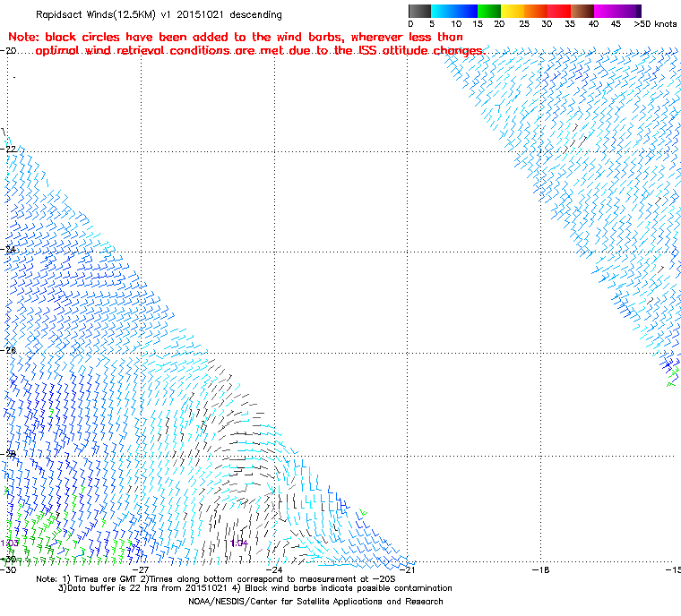The height and width of the screenshot is (616, 681).
Task: Click the -24 latitude axis label
Action: point(10,250)
